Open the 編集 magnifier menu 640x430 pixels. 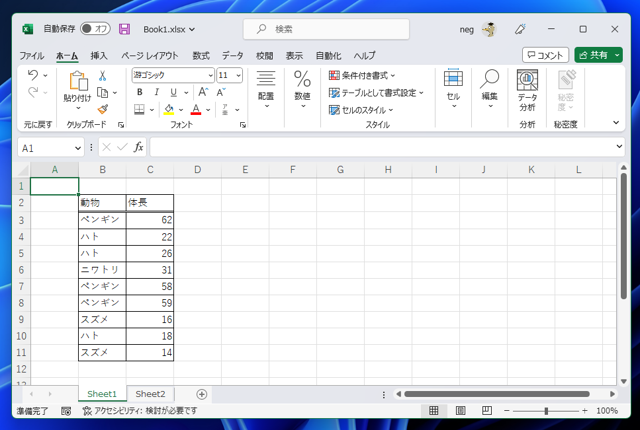[x=489, y=89]
